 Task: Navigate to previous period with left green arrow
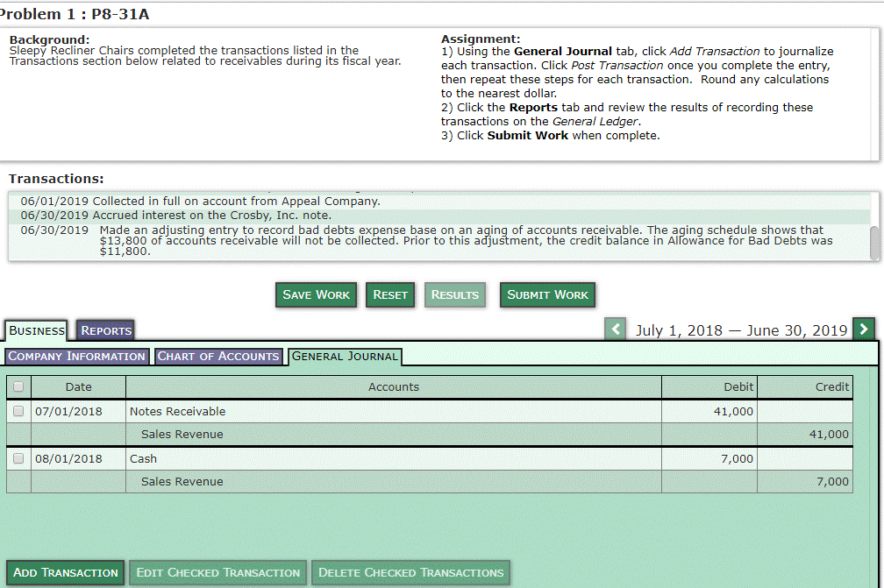point(615,329)
